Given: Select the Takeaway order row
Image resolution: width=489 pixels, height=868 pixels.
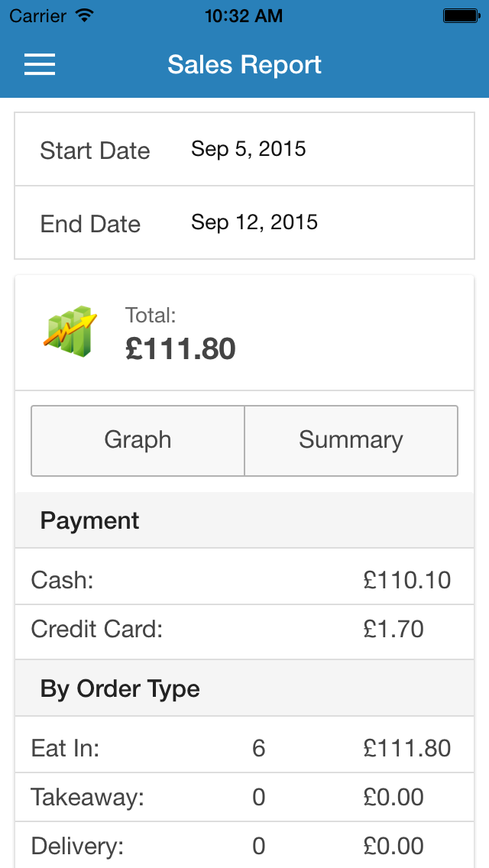Looking at the screenshot, I should [x=244, y=797].
